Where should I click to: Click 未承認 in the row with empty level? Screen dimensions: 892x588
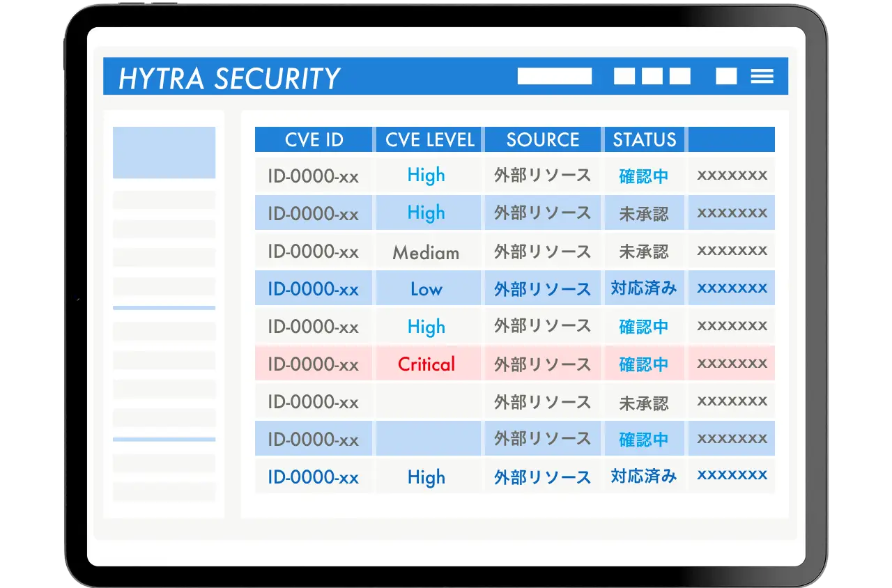coord(644,402)
